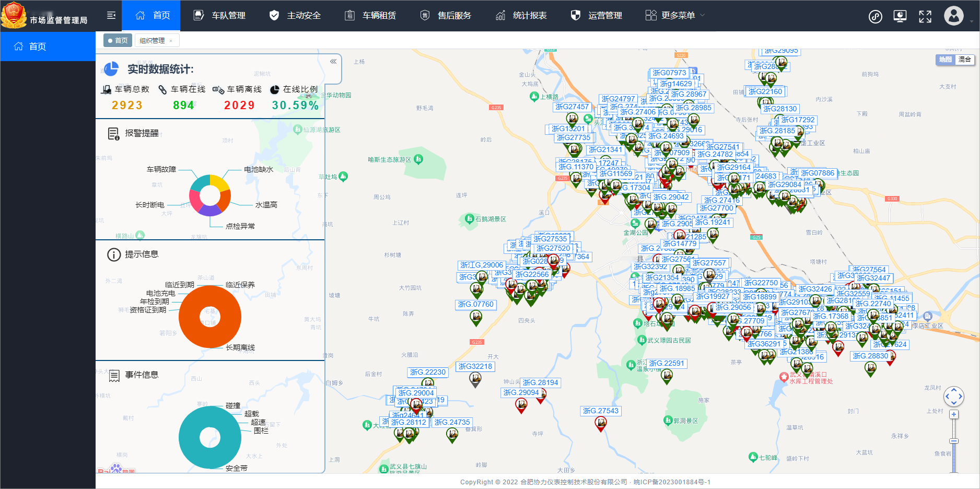Click the yellow slice of alarm donut chart
980x489 pixels.
220,182
